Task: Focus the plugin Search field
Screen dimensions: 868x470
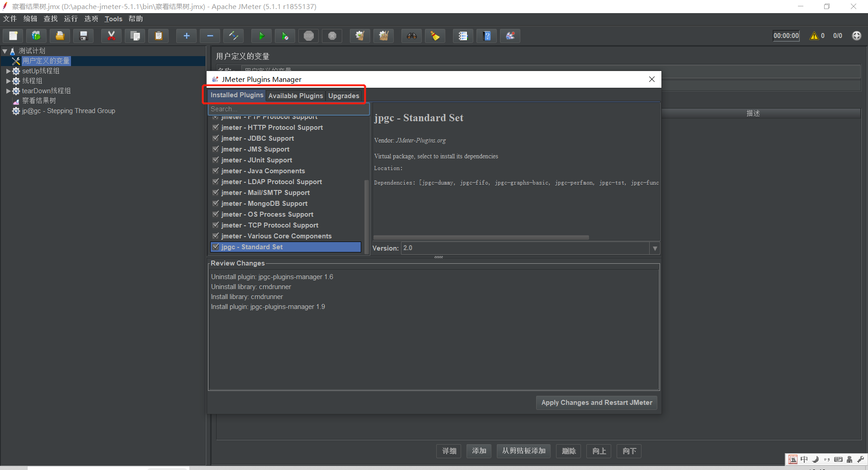Action: coord(288,109)
